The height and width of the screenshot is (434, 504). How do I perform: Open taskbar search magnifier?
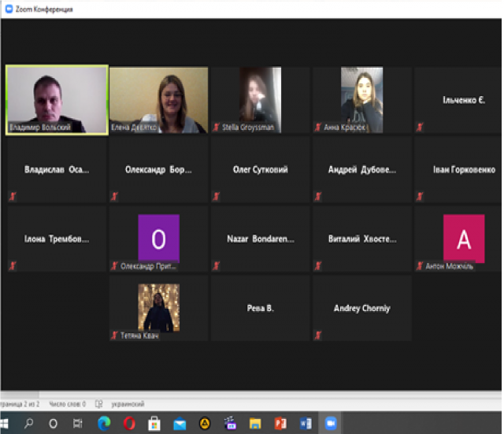28,424
